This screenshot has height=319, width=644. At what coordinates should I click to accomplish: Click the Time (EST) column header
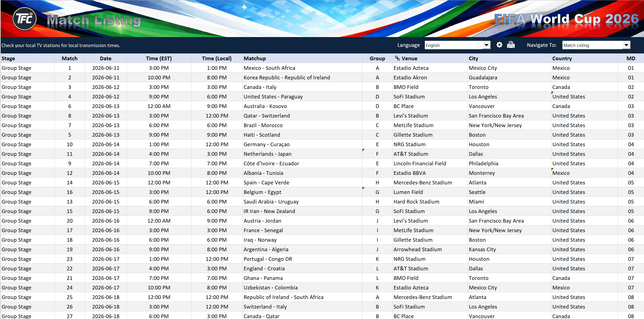[159, 58]
